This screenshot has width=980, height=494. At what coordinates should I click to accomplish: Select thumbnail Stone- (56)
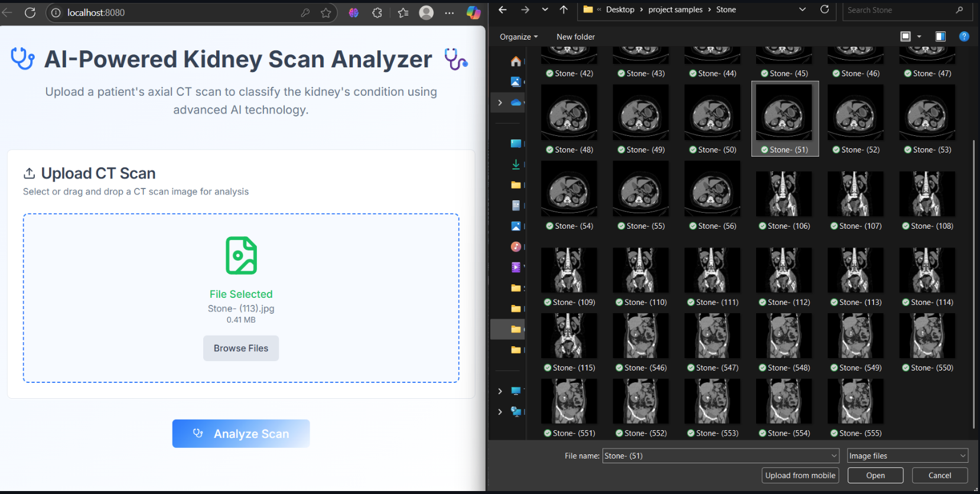pos(712,196)
